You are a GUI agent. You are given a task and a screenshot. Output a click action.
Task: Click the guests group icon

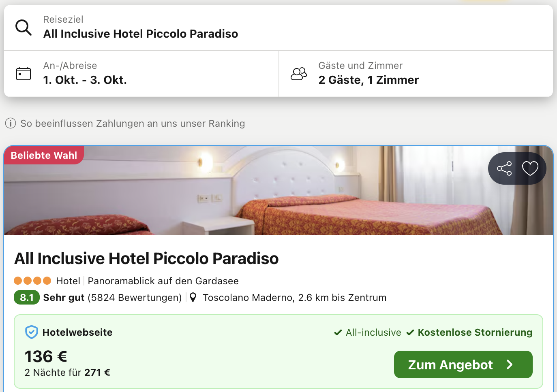click(299, 74)
